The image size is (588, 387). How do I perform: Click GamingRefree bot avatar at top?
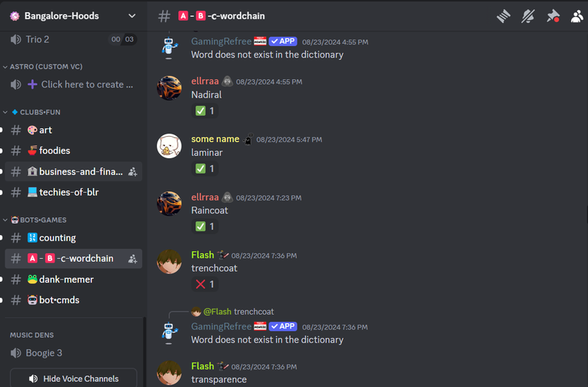169,48
